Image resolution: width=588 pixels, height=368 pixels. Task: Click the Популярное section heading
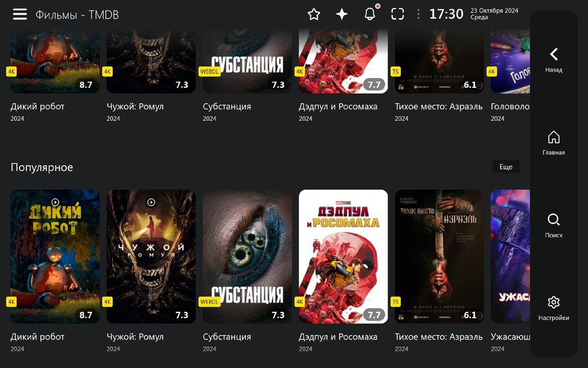(x=42, y=167)
